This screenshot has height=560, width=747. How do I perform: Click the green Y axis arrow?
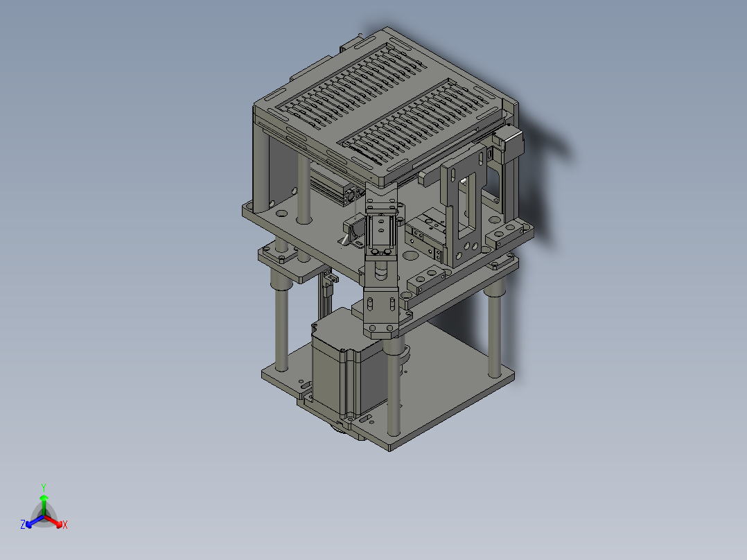pyautogui.click(x=44, y=496)
